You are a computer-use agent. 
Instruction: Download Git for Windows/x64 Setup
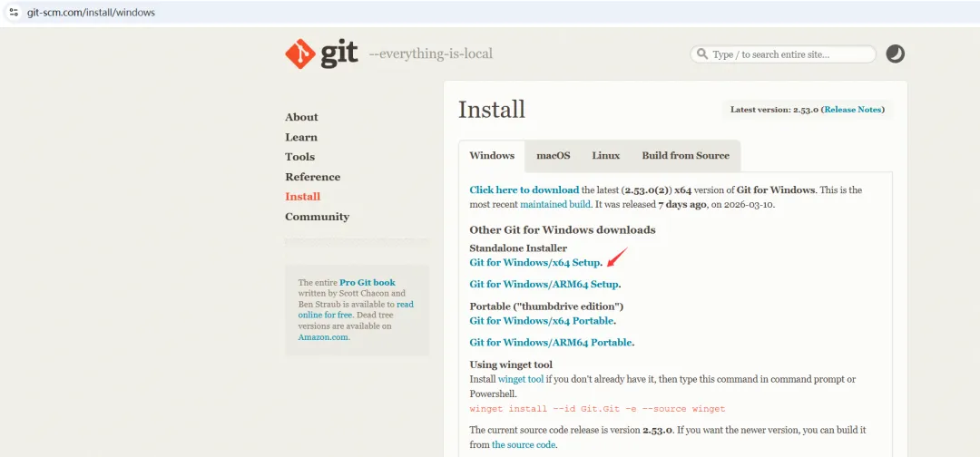(x=535, y=263)
